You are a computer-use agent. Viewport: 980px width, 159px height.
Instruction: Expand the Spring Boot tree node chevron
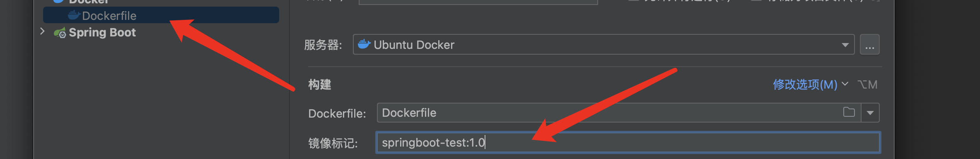(42, 31)
